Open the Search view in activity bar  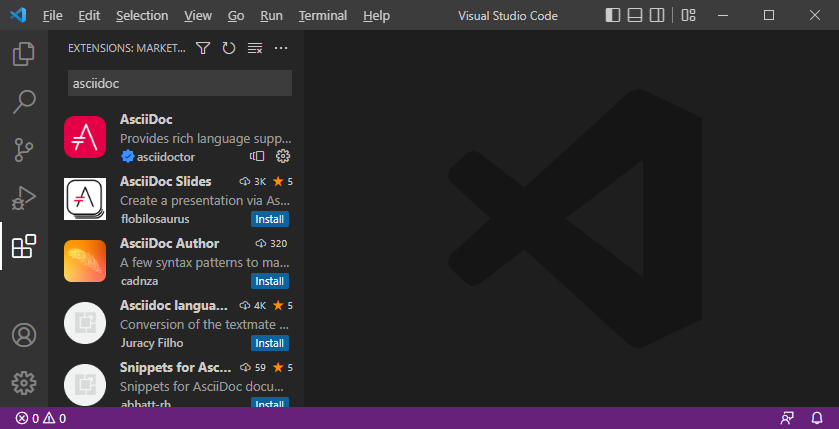click(x=24, y=102)
